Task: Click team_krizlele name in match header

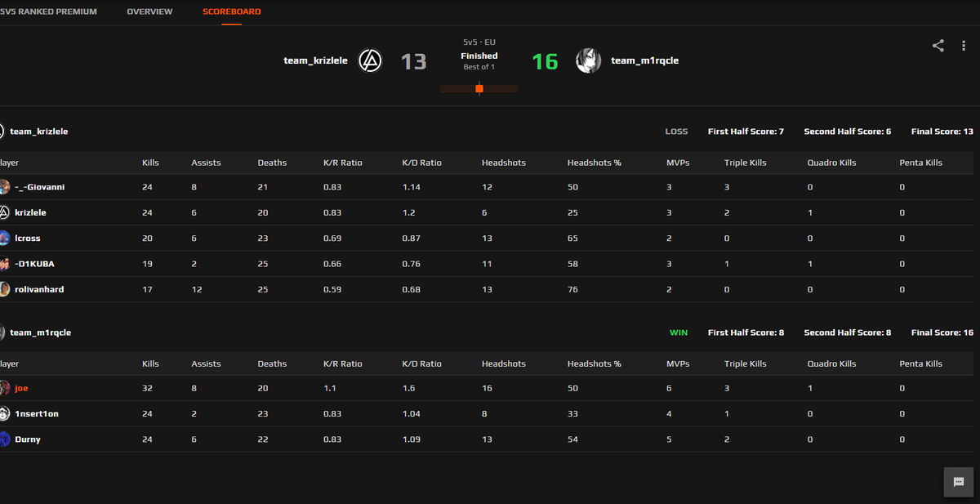Action: click(318, 60)
